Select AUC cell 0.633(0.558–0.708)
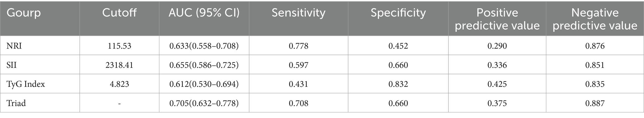The image size is (644, 118). click(x=204, y=46)
